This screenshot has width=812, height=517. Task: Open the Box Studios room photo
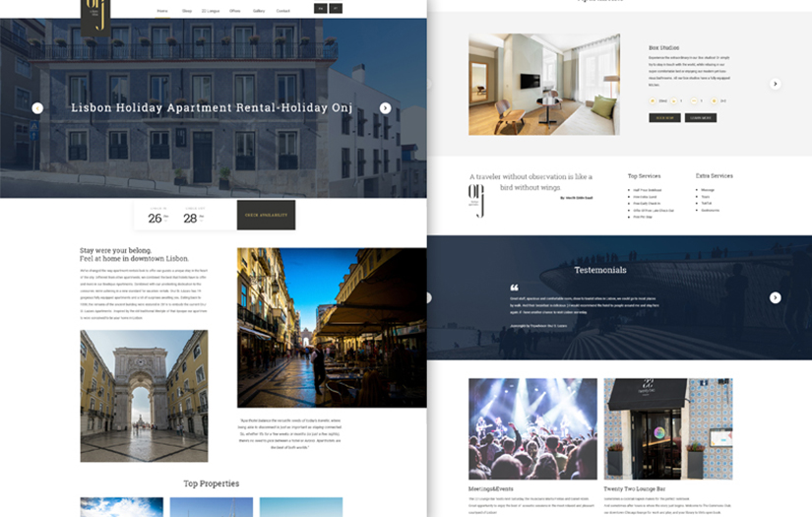tap(544, 85)
